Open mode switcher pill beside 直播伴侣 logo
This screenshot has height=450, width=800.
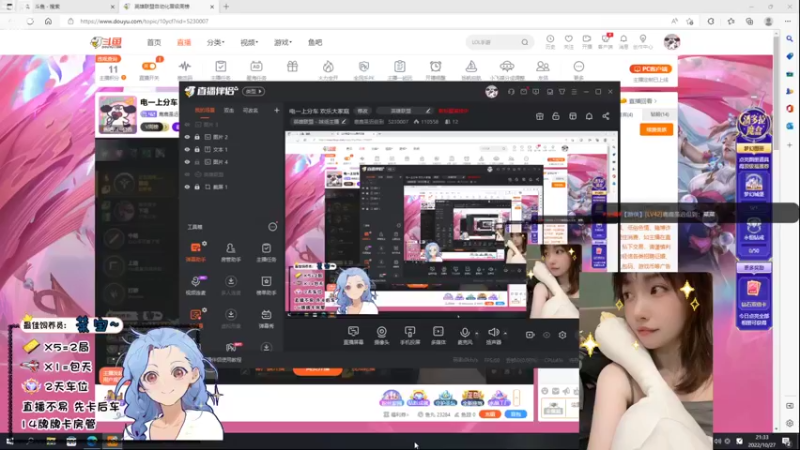click(x=254, y=91)
